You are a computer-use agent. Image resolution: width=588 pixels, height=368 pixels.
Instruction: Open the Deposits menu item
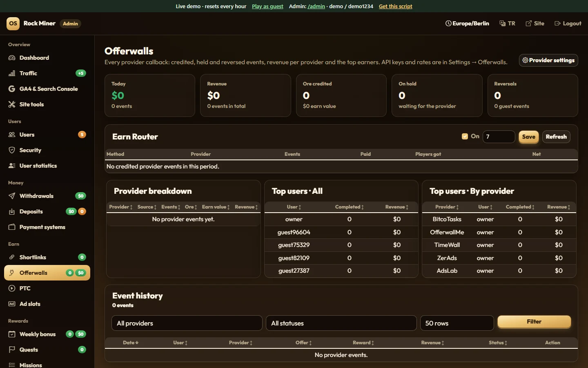[x=47, y=211]
